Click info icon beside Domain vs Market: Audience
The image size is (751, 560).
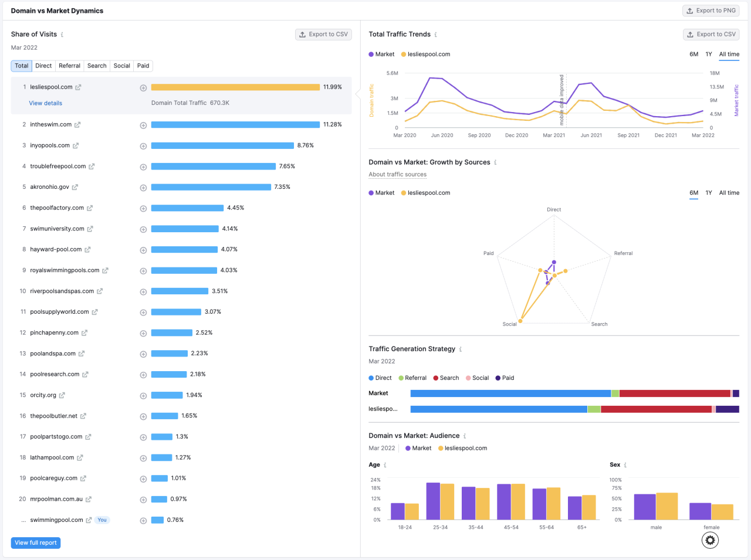tap(465, 436)
